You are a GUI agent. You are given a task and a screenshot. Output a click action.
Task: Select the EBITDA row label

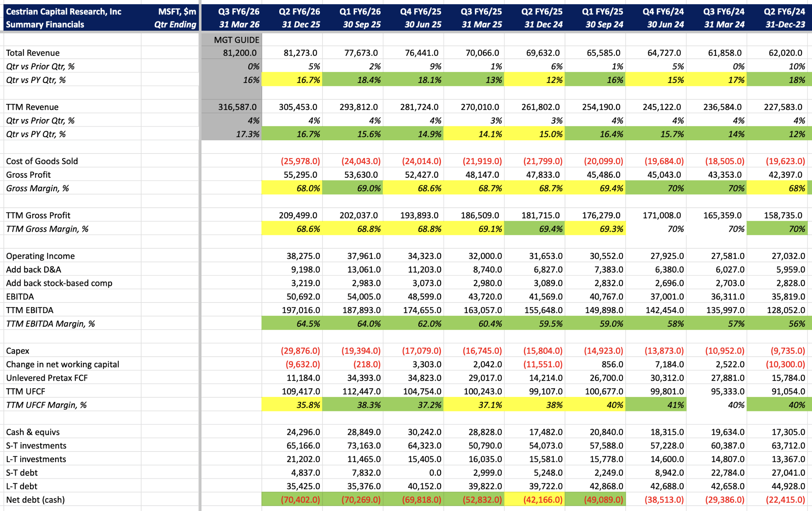click(20, 297)
